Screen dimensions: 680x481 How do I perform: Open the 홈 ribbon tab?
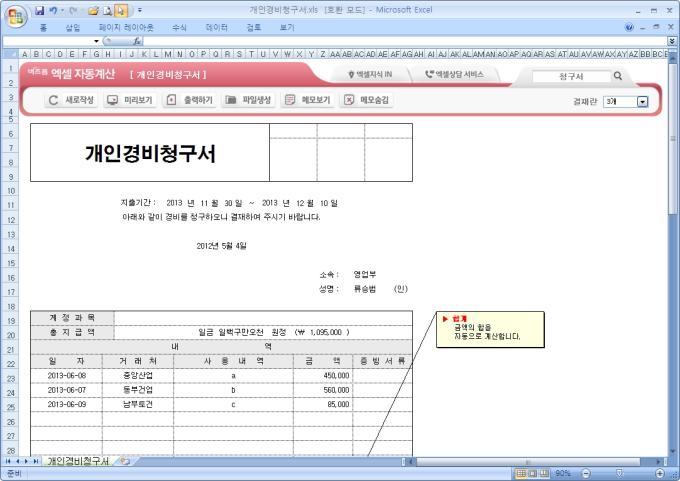click(43, 28)
